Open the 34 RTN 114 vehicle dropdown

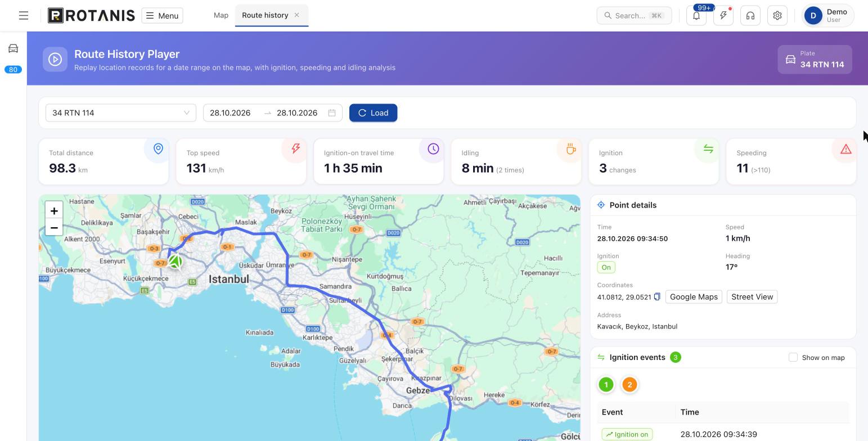[121, 113]
